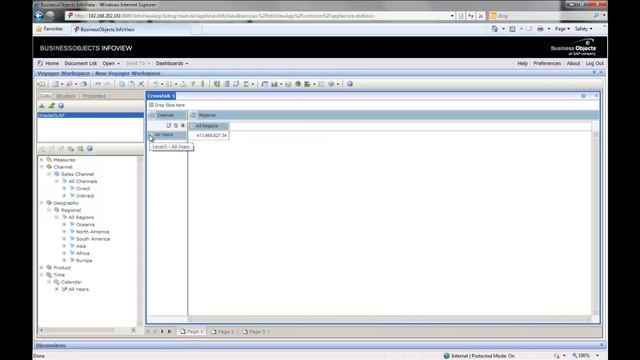The width and height of the screenshot is (640, 360).
Task: Select Europe tree item
Action: coord(84,260)
